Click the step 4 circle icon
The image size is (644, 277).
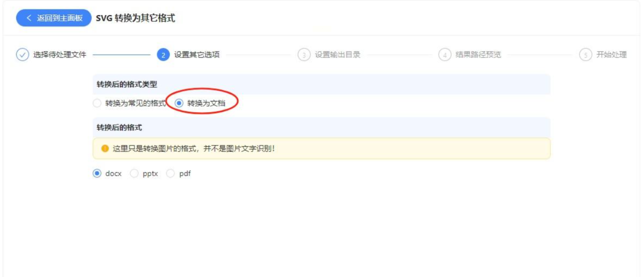click(445, 55)
